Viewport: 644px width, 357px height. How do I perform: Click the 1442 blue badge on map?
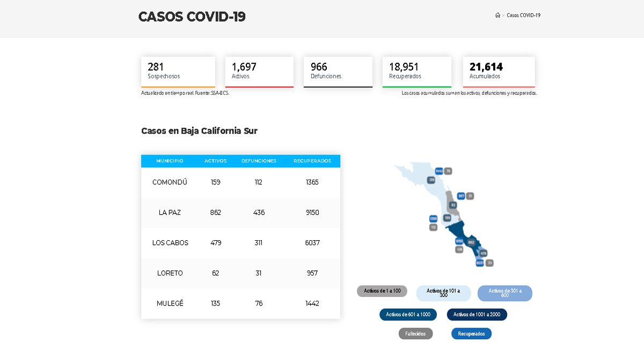[x=439, y=171]
